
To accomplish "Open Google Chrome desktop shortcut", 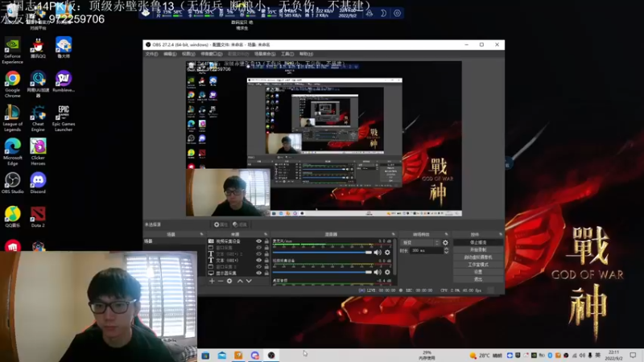I will 12,84.
